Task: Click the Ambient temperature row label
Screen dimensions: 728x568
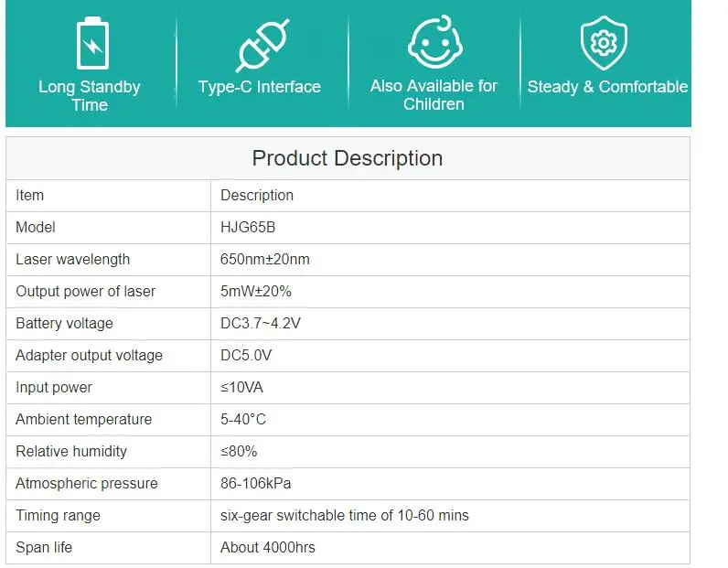Action: point(84,419)
